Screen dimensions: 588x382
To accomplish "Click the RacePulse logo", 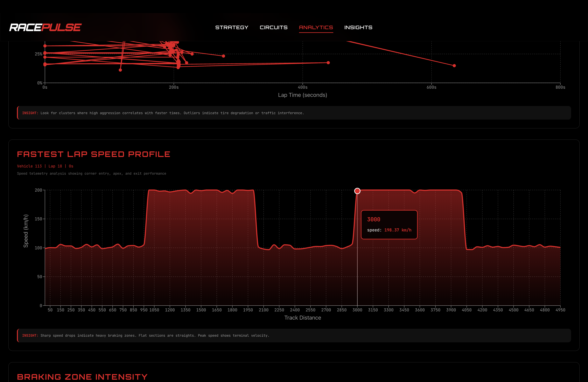I will click(45, 27).
